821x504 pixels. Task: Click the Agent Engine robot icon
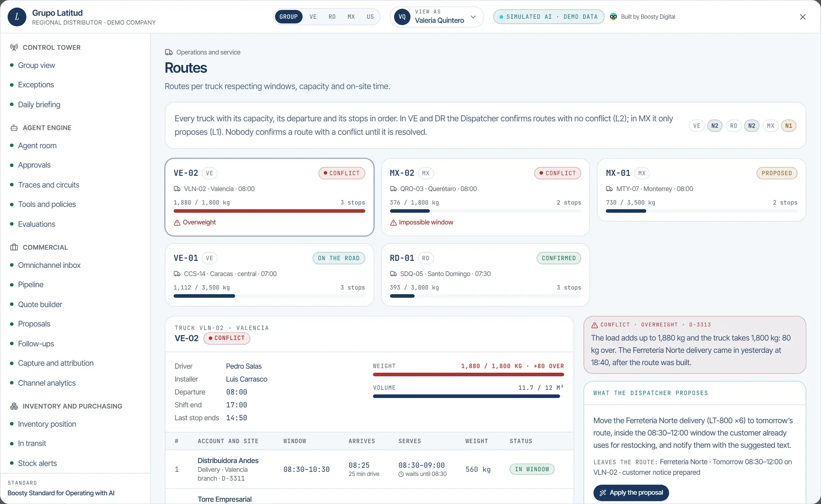14,128
